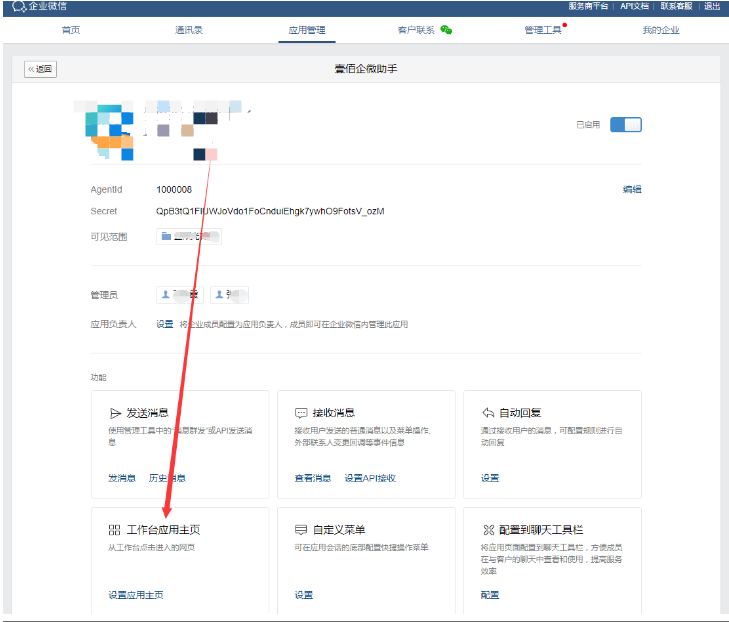This screenshot has width=729, height=622.
Task: Click the 企业微信 logo icon
Action: coord(18,7)
